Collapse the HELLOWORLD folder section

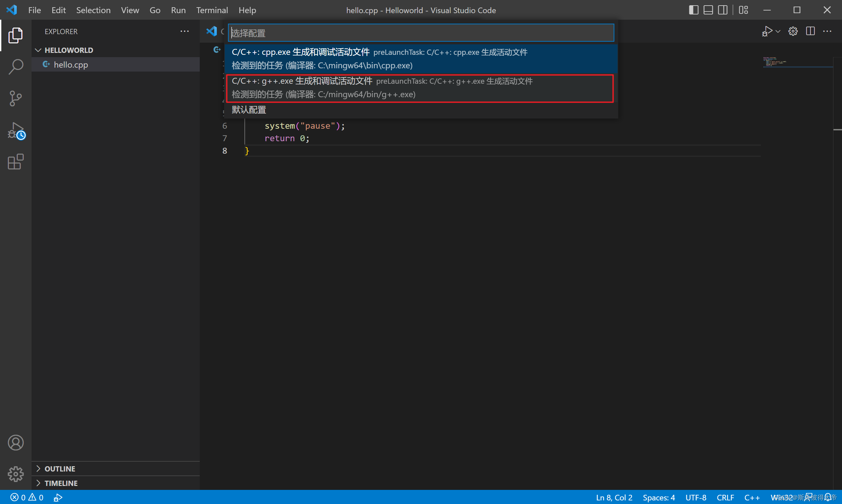click(116, 50)
